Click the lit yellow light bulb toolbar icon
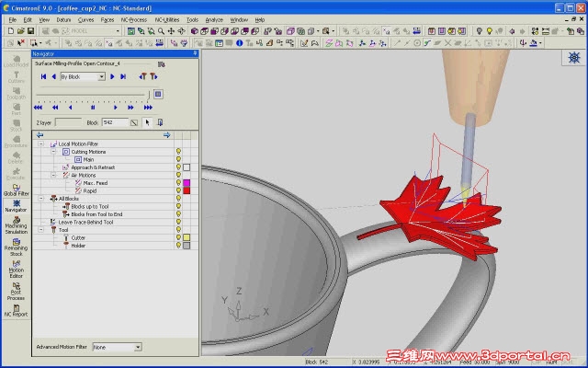This screenshot has height=368, width=588. pos(490,30)
